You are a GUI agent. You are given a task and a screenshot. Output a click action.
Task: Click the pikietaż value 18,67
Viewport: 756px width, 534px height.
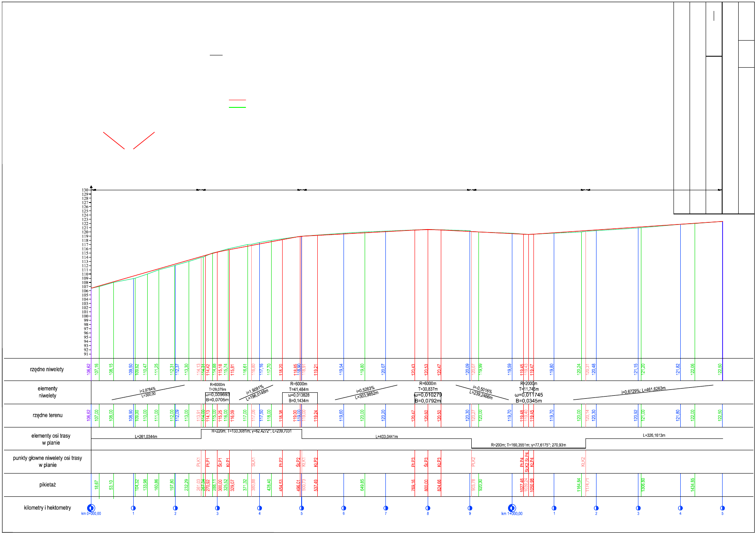click(x=96, y=485)
